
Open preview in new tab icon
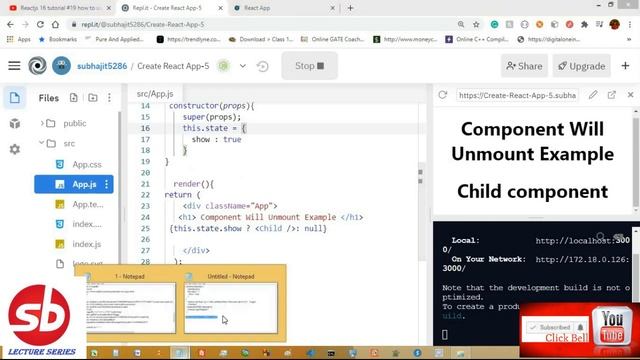click(611, 95)
